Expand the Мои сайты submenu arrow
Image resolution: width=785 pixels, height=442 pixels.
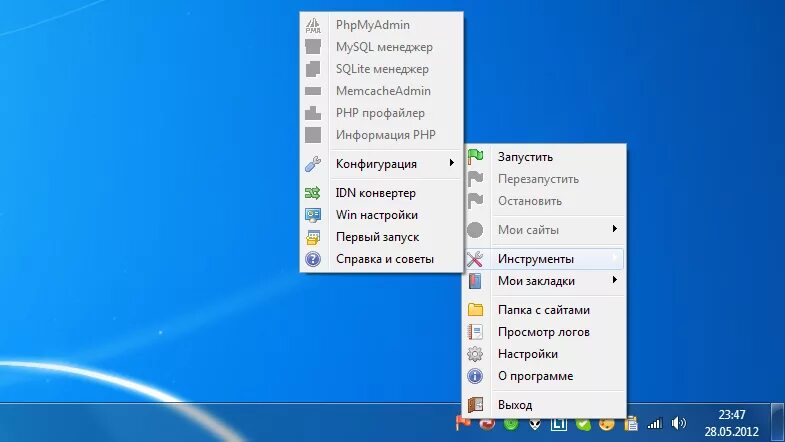[x=614, y=229]
